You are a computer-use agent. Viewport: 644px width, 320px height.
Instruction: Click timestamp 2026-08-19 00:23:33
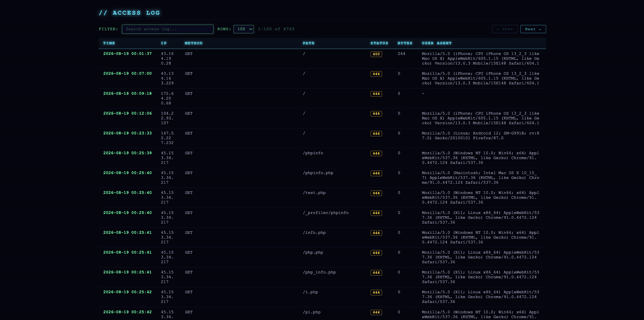coord(127,133)
